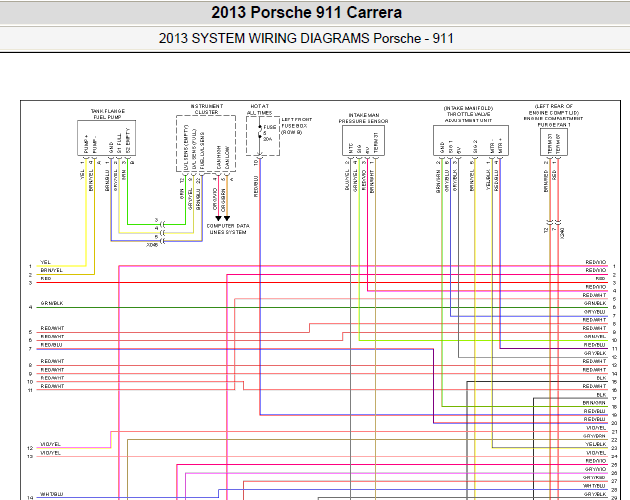Select the "INSTRUMENT CLUSTER" component label
Screen dimensions: 630x500
[x=207, y=109]
